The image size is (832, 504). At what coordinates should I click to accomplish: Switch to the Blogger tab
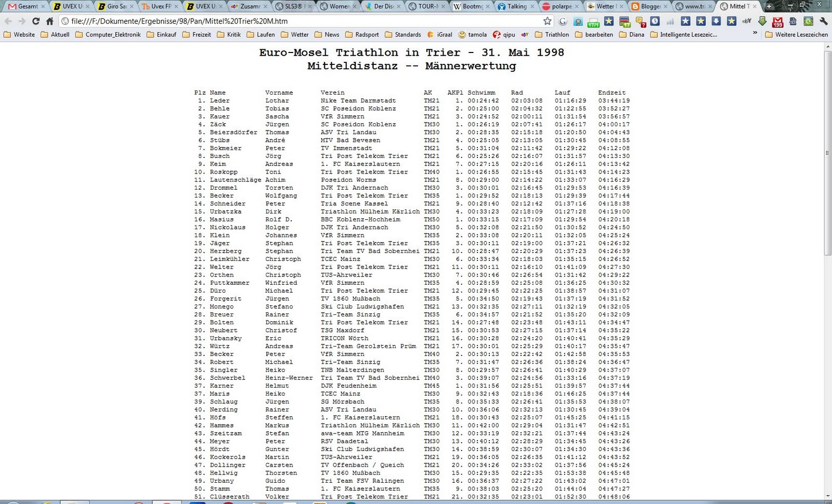(x=650, y=6)
